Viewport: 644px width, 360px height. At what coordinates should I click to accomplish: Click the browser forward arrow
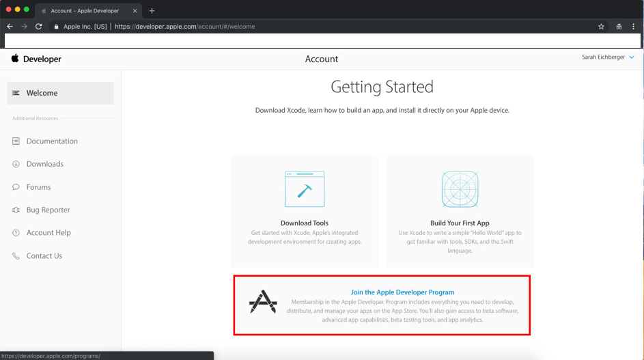coord(24,27)
